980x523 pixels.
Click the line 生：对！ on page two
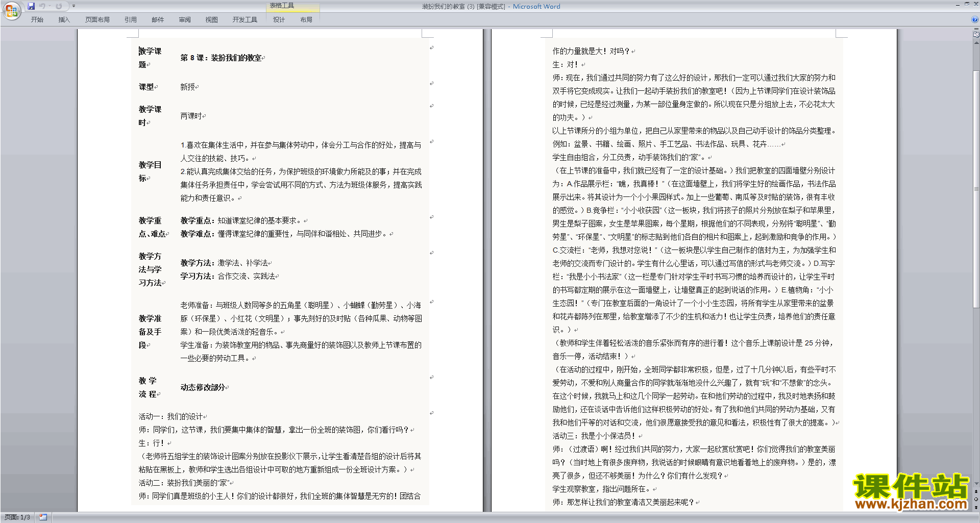click(565, 64)
